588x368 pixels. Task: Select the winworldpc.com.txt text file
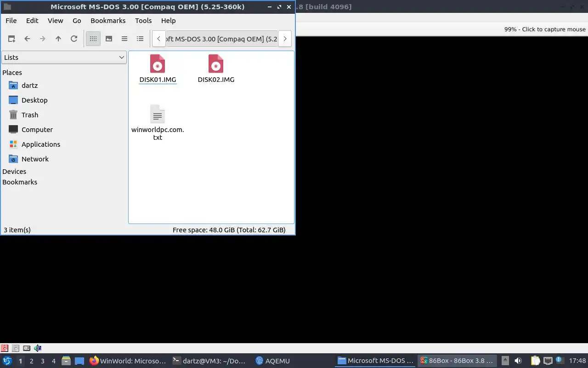158,122
